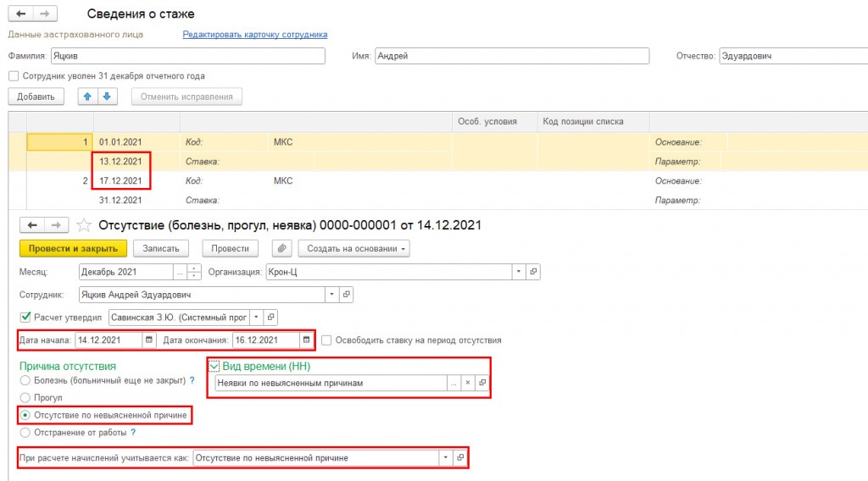
Task: Mark document as favorite with star icon
Action: [x=83, y=225]
